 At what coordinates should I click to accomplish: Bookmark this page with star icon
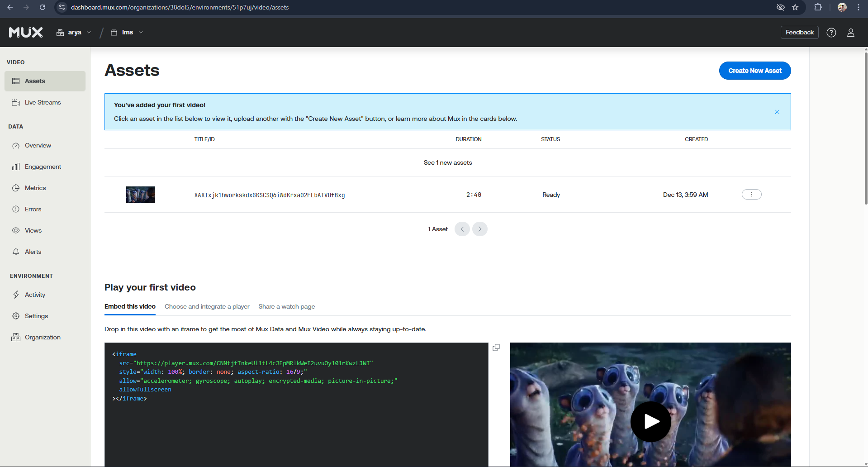(x=795, y=7)
